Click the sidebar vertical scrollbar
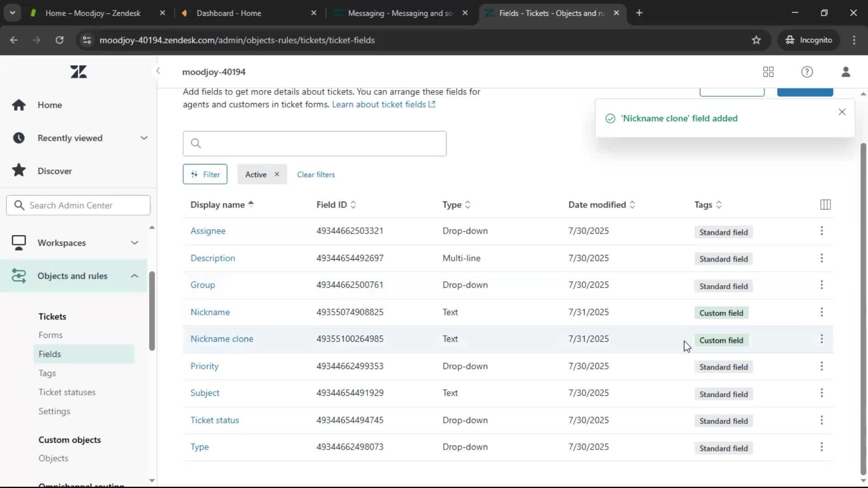Viewport: 868px width, 488px height. point(152,311)
